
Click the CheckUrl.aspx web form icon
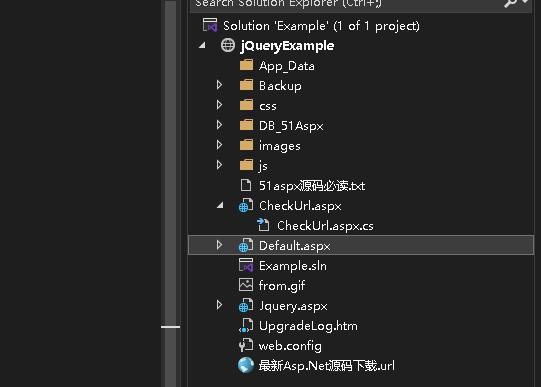tap(246, 205)
